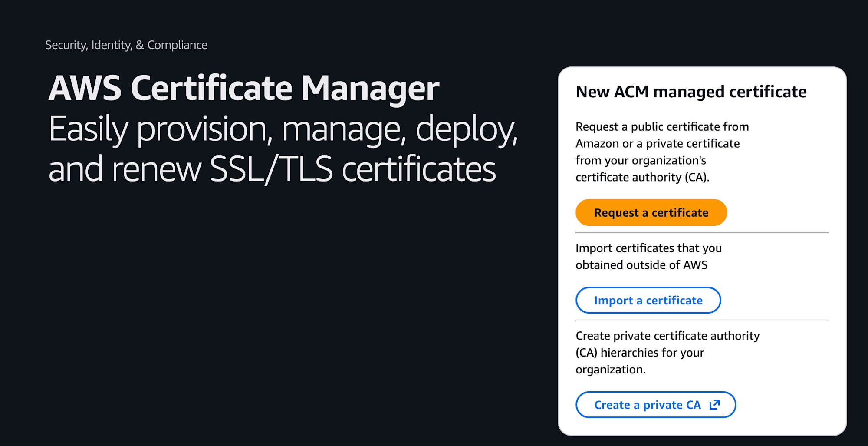Screen dimensions: 868x446
Task: Open the Create a private CA button
Action: 647,405
